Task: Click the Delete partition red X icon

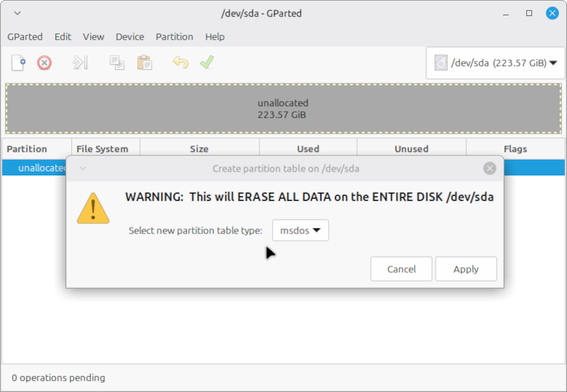Action: (44, 63)
